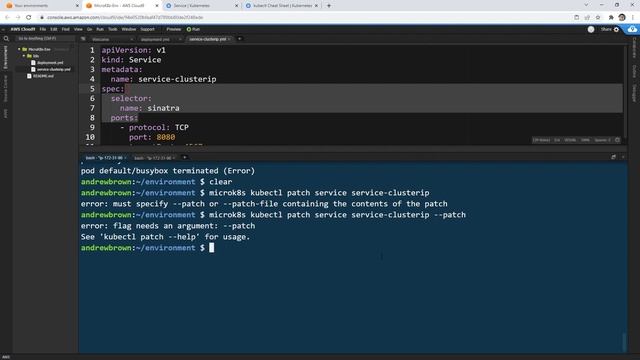Image resolution: width=640 pixels, height=360 pixels.
Task: Open the Cloud9 search magnifier icon
Action: click(6, 39)
